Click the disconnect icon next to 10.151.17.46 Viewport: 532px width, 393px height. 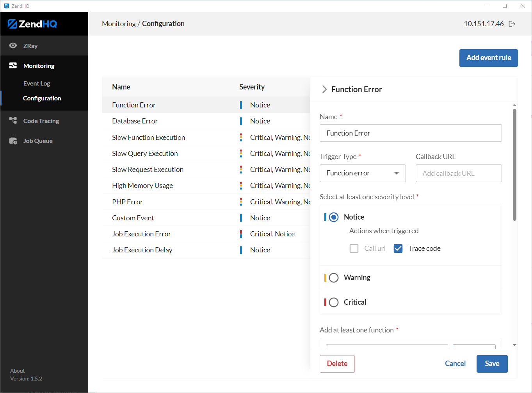pos(512,23)
